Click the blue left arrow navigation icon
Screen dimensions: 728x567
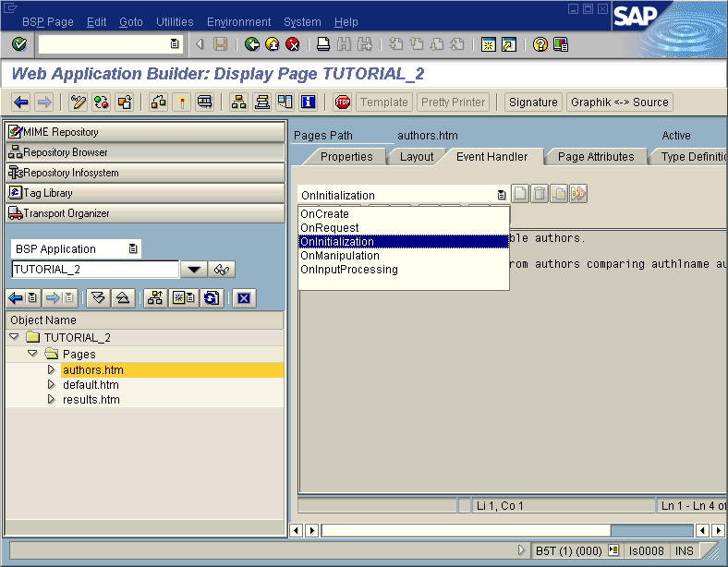point(21,103)
